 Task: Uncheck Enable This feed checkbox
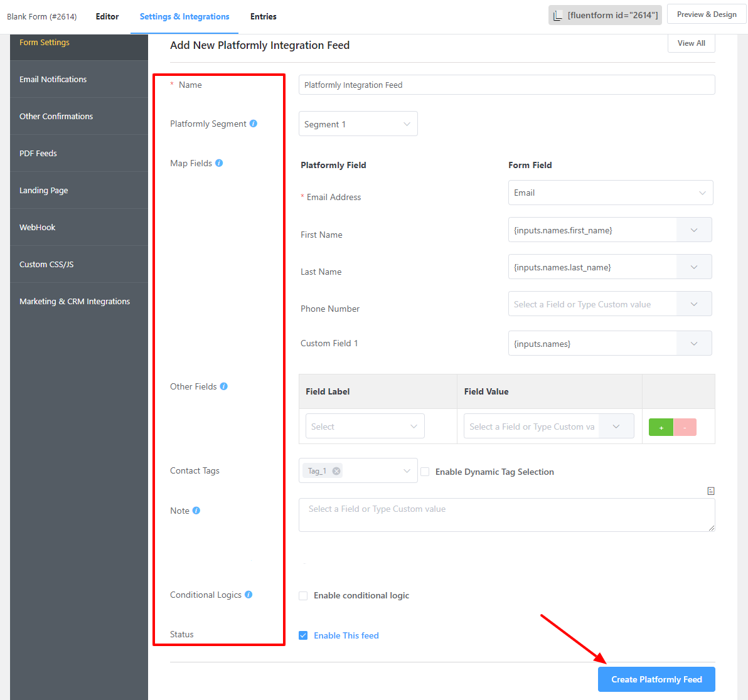click(x=303, y=635)
